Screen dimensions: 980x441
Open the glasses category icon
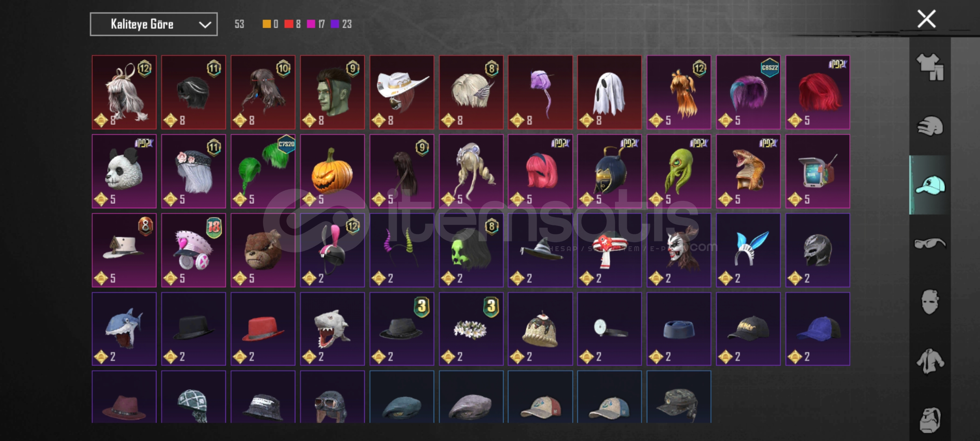930,244
